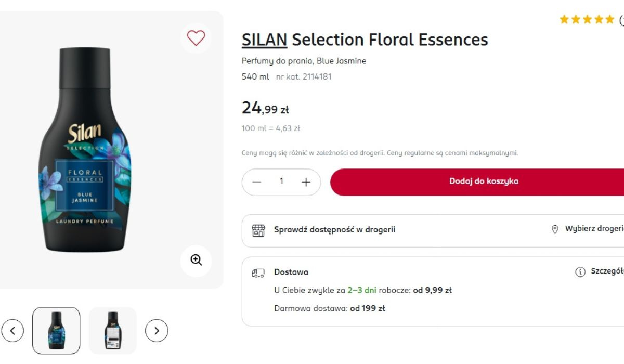Viewport: 624px width, 364px height.
Task: Click Sprawdź dostępność w drogerii
Action: (334, 229)
